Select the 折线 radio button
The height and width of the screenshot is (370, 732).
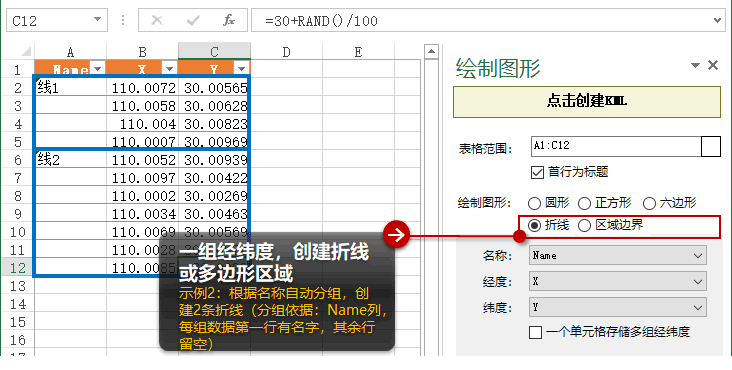(534, 225)
